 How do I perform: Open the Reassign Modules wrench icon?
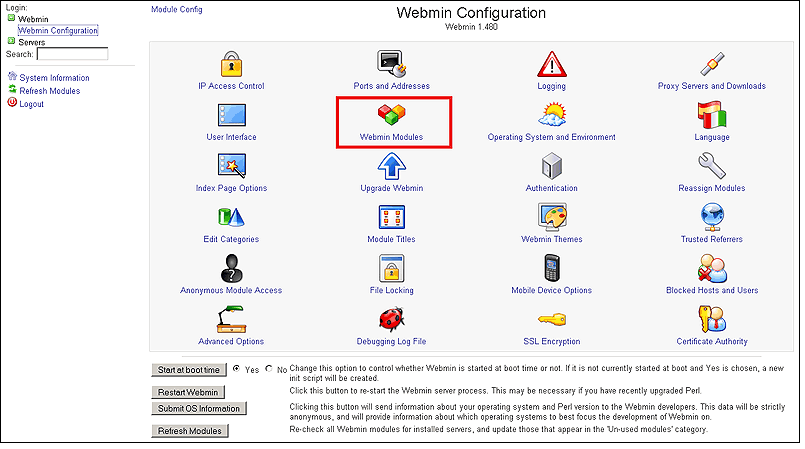click(x=712, y=166)
